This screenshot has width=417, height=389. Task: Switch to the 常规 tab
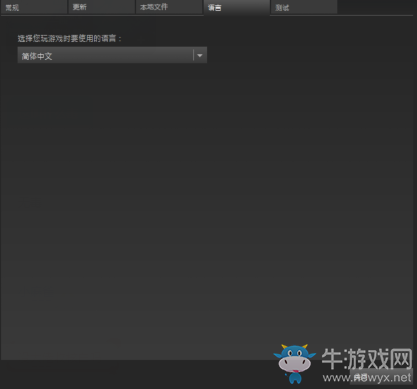(x=34, y=7)
